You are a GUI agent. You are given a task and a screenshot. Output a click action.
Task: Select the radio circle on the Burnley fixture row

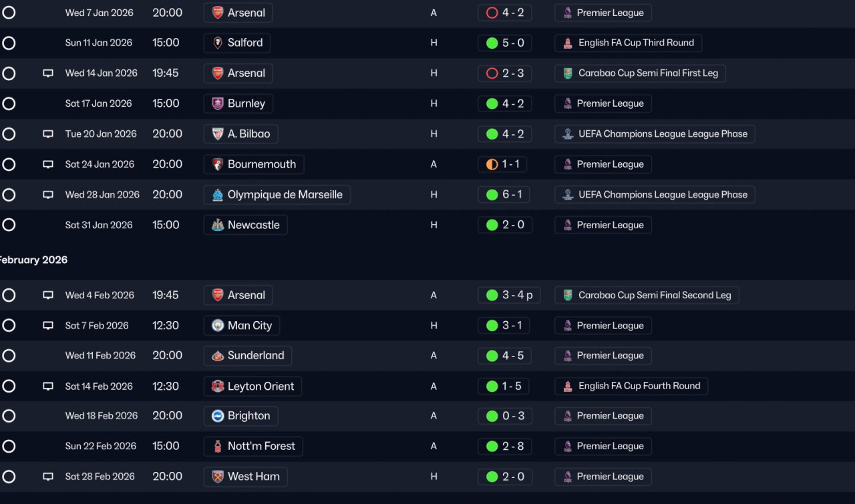click(x=9, y=103)
